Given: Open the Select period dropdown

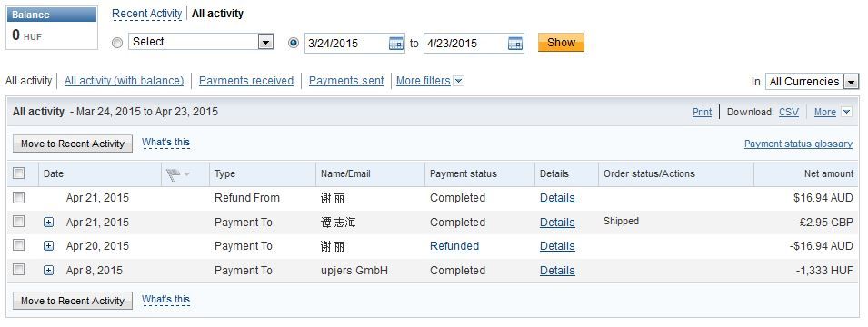Looking at the screenshot, I should point(201,42).
